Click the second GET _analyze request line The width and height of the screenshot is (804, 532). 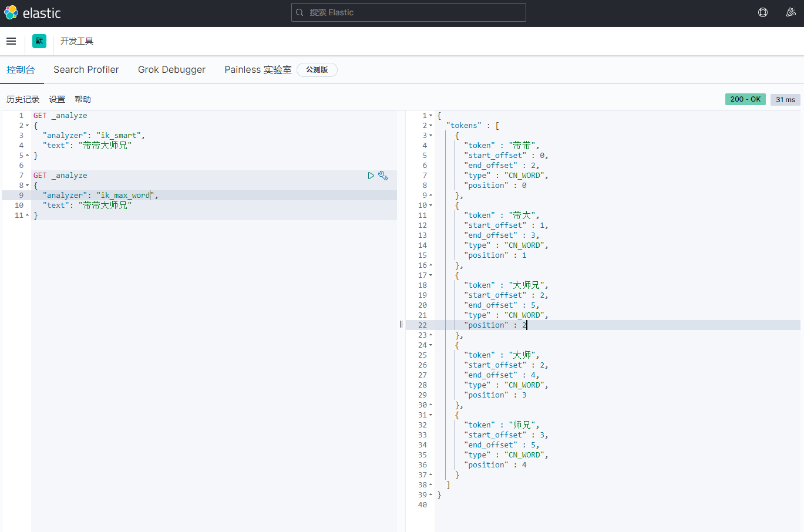click(x=60, y=176)
